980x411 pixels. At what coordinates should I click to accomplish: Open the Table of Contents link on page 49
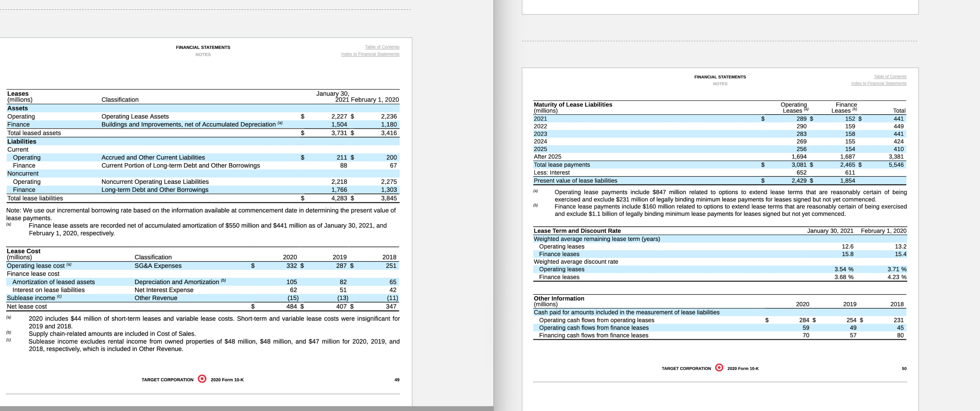[382, 47]
